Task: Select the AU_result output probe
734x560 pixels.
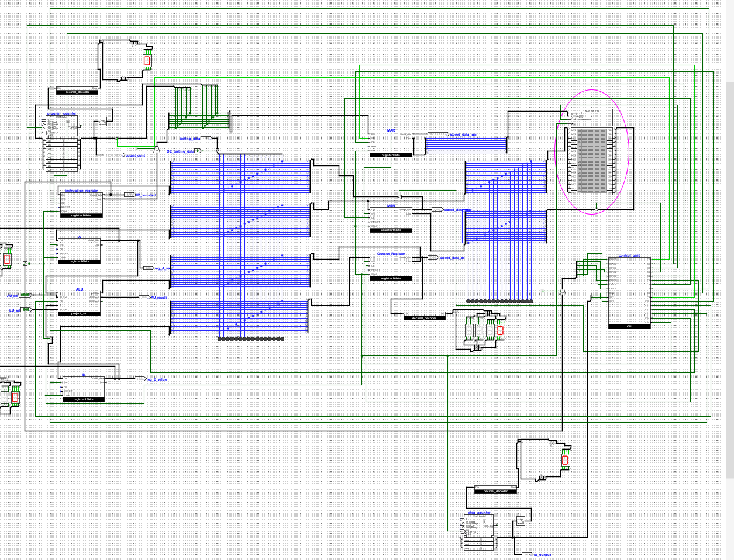Action: (144, 297)
